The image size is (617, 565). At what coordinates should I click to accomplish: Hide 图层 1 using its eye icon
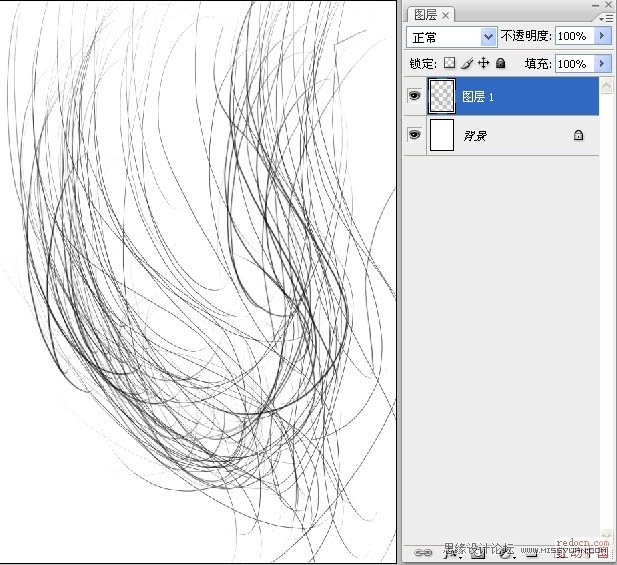point(414,96)
